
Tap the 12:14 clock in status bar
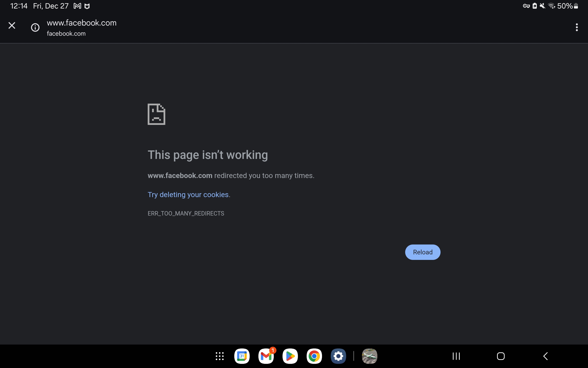coord(19,6)
